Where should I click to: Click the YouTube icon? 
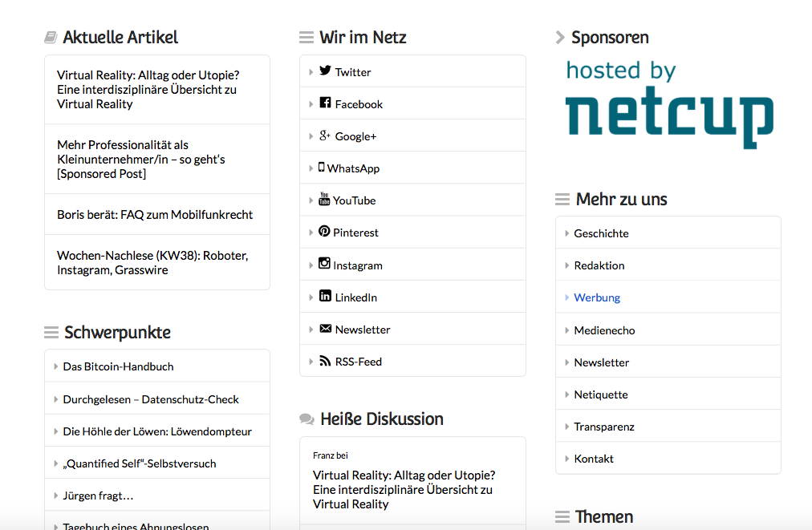324,199
